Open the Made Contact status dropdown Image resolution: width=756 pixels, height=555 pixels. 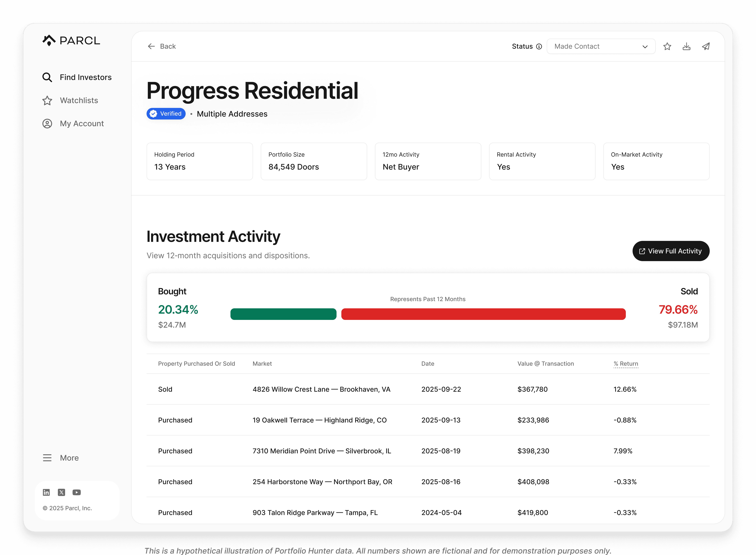coord(601,46)
